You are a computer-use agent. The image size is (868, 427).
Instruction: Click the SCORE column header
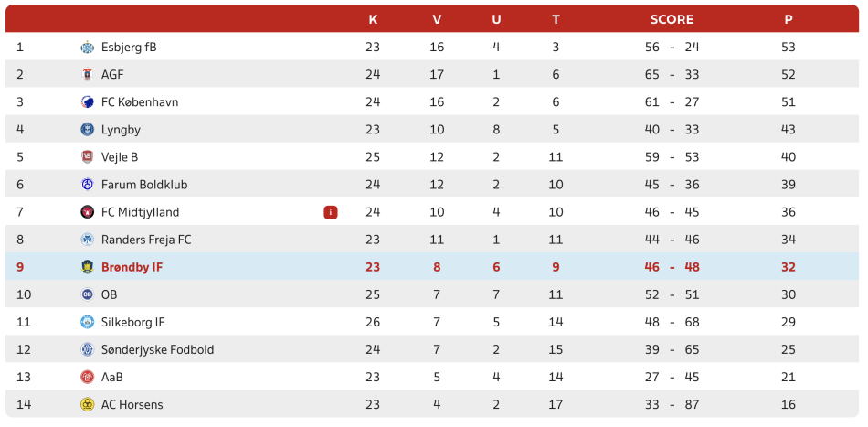tap(672, 19)
